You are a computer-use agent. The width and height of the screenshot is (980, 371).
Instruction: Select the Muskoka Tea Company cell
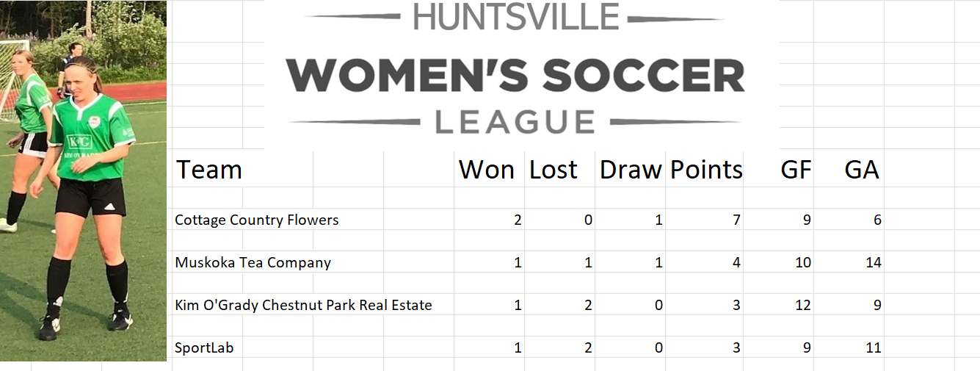tap(253, 262)
